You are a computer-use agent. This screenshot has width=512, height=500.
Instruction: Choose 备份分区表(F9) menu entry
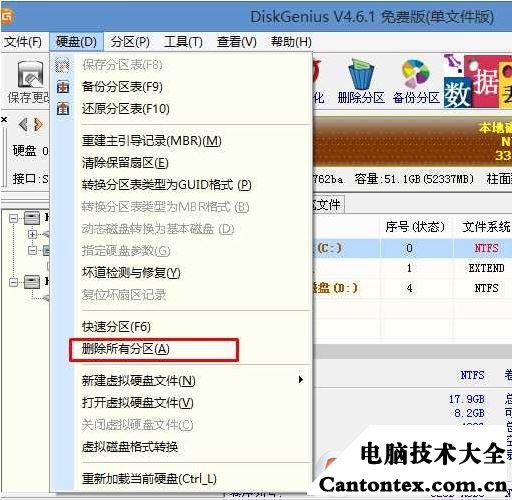coord(122,87)
